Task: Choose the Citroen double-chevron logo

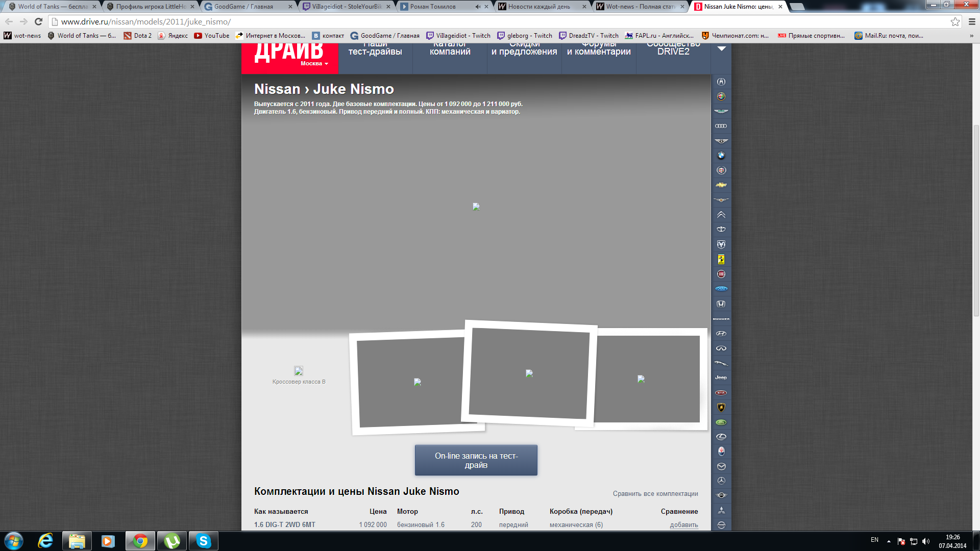Action: click(x=721, y=215)
